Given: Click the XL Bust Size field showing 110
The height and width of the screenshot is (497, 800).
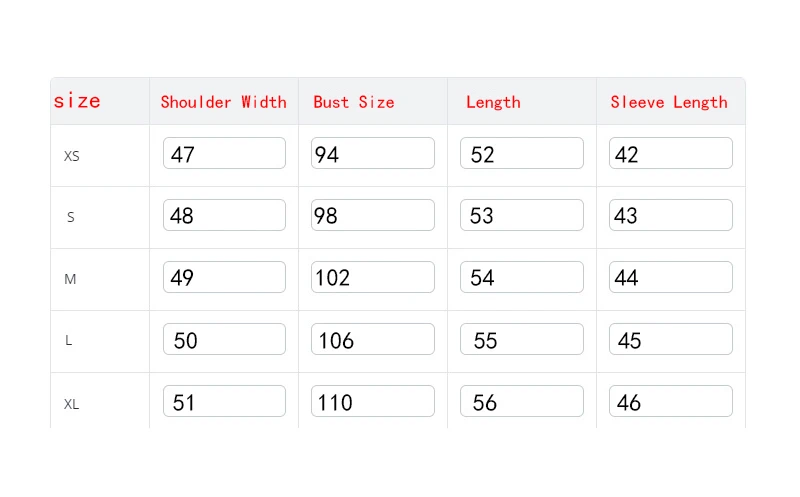Looking at the screenshot, I should (372, 401).
